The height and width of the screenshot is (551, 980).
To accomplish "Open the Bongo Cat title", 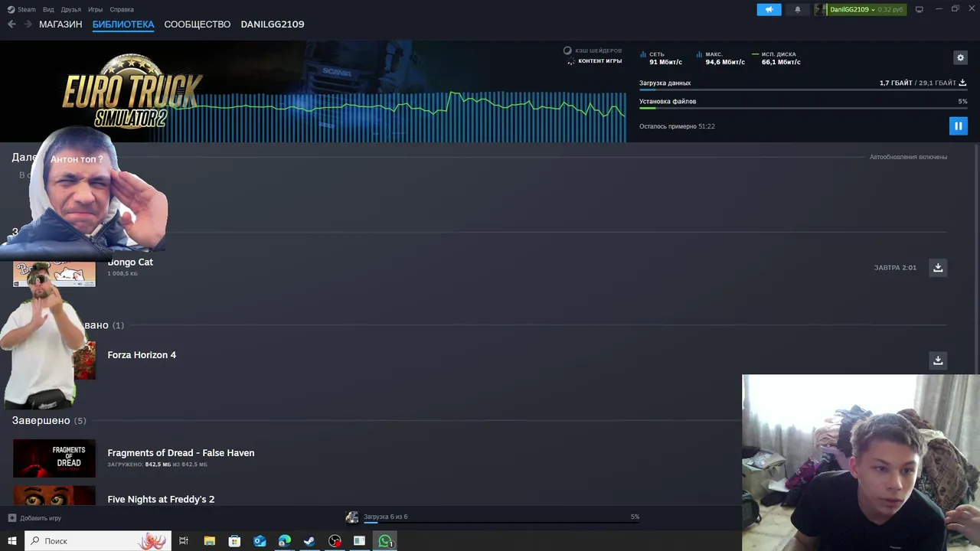I will pyautogui.click(x=130, y=262).
